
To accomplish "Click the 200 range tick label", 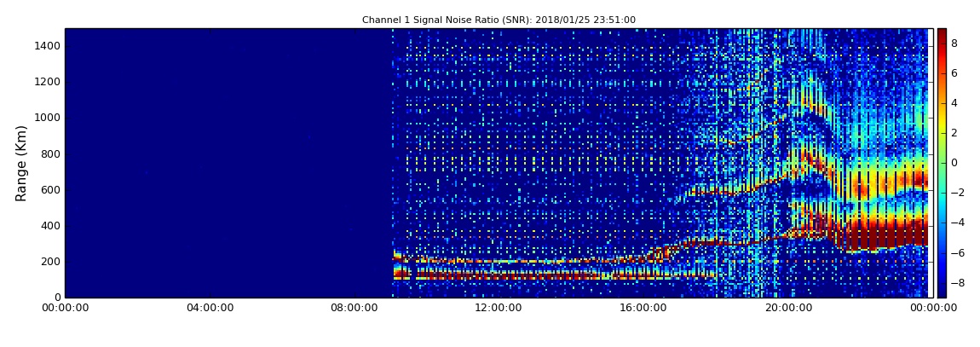I will [51, 262].
